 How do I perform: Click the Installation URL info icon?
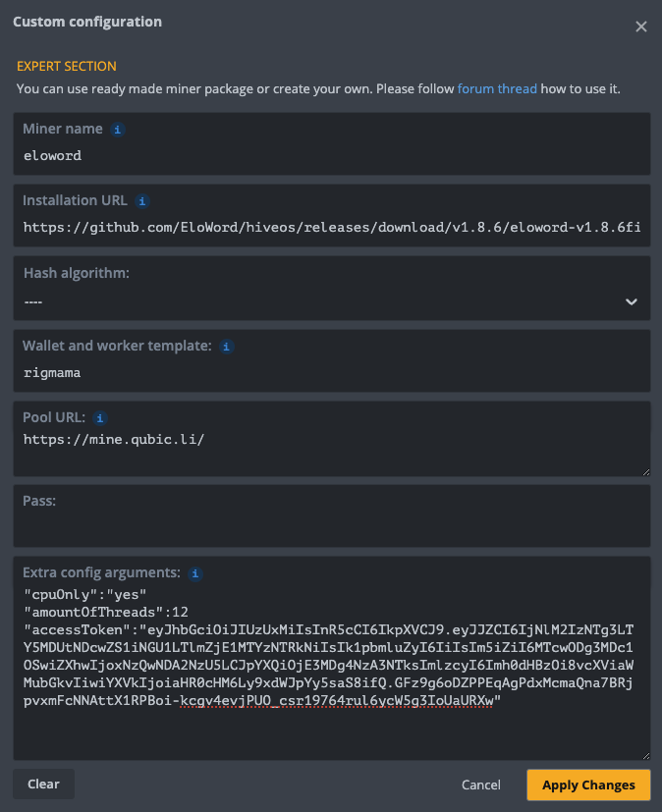pyautogui.click(x=141, y=201)
